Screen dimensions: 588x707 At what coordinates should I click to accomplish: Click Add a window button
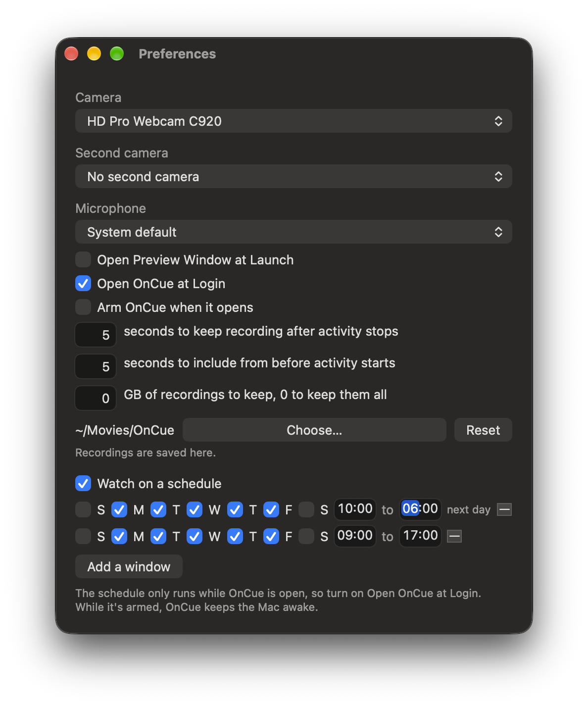129,566
